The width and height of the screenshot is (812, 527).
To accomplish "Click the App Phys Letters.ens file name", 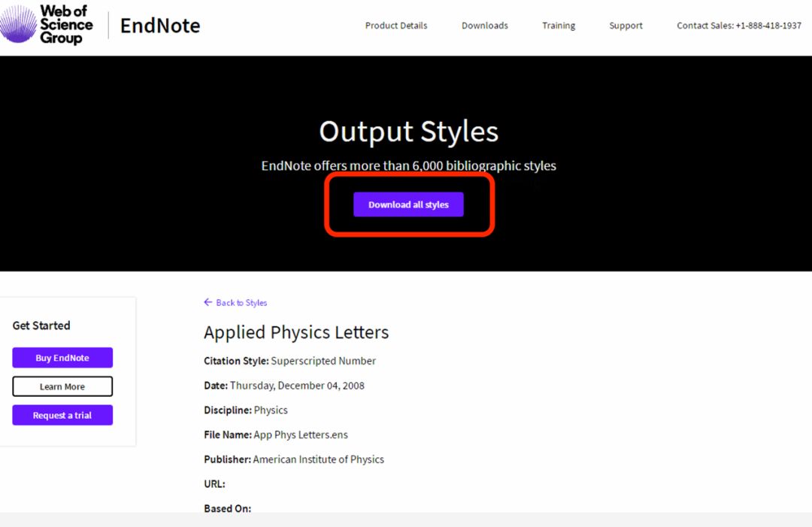I will pyautogui.click(x=301, y=435).
